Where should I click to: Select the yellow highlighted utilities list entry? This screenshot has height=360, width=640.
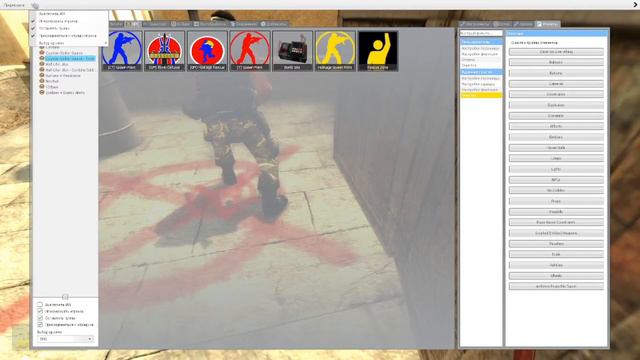click(x=481, y=95)
